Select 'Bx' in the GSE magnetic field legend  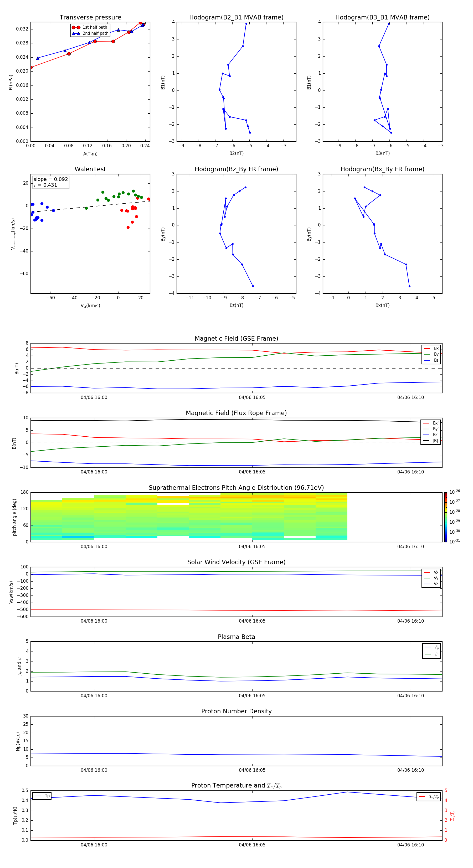point(431,349)
